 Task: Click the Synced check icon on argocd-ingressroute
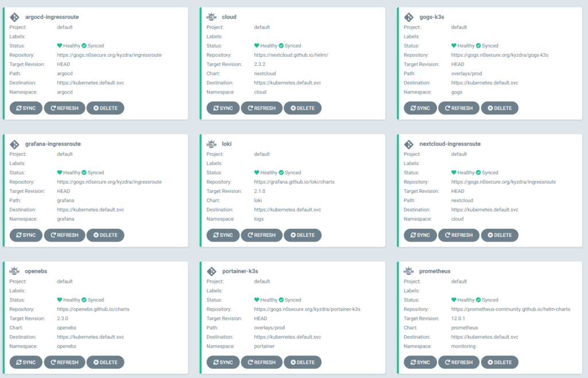point(84,46)
